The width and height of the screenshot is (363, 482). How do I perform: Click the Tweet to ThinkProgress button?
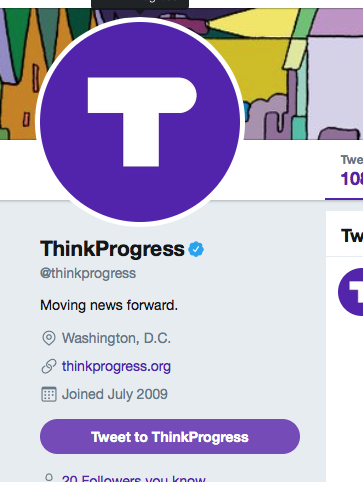pos(170,437)
